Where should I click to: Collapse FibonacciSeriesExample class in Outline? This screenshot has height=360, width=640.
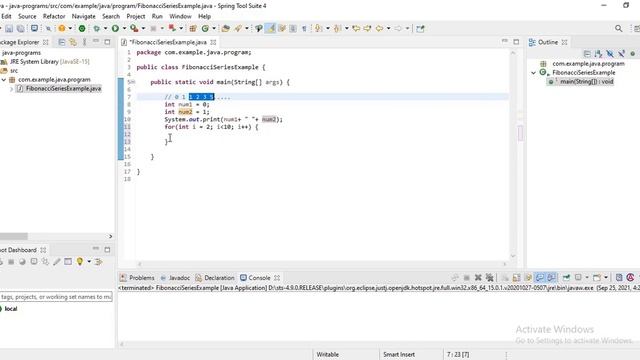pyautogui.click(x=533, y=73)
